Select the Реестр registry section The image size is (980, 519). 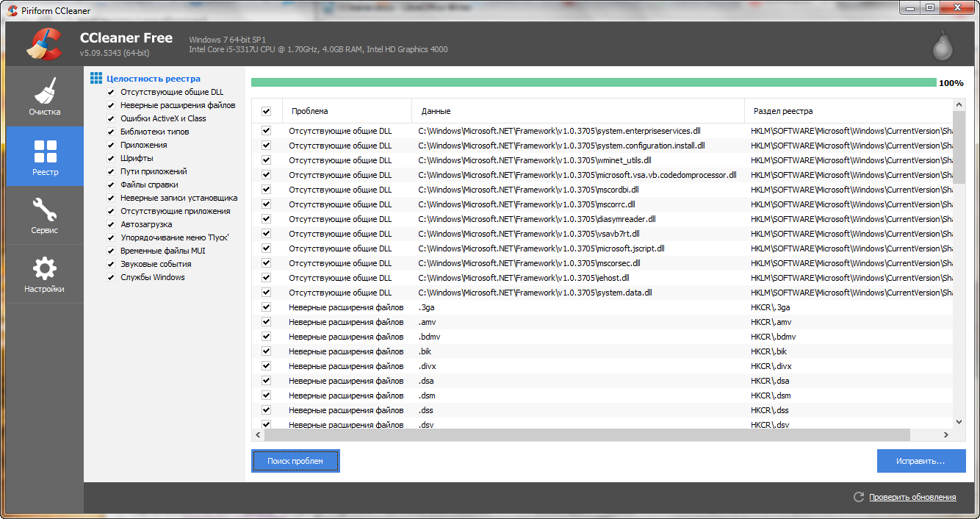[x=45, y=156]
